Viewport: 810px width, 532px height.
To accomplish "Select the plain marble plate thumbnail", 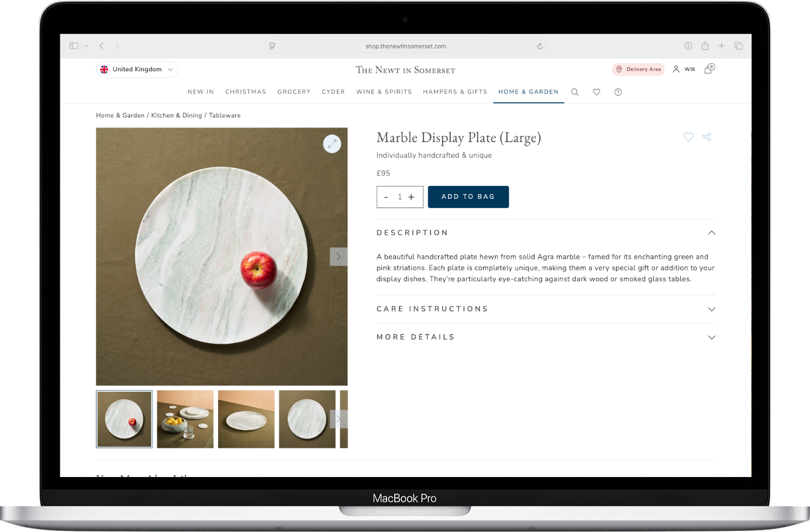I will click(x=307, y=419).
